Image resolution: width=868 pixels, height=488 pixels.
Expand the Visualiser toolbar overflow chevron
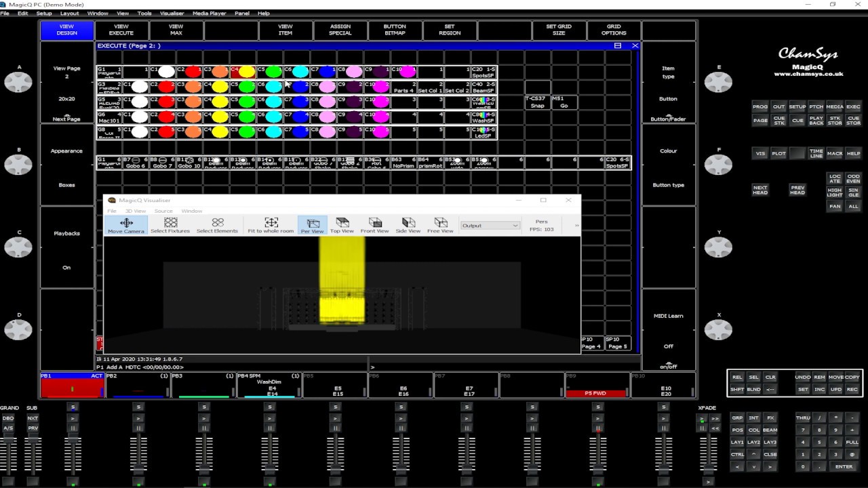tap(577, 226)
